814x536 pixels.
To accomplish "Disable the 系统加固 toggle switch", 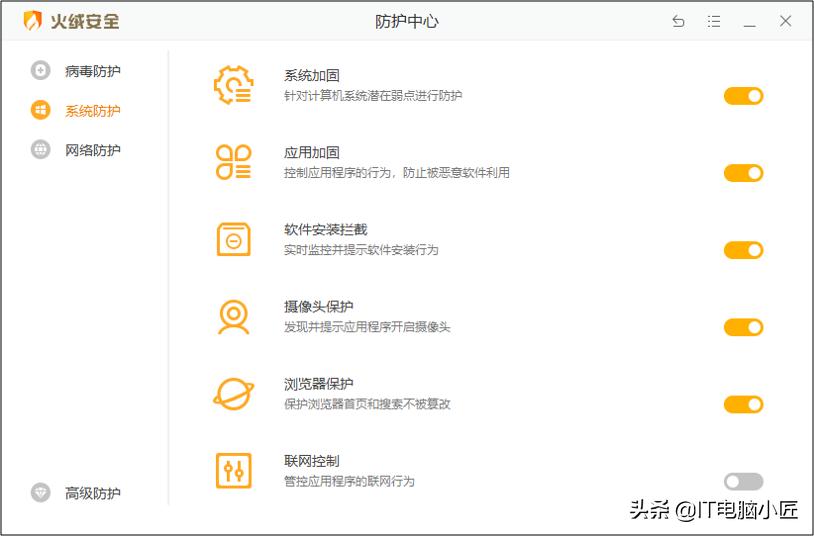I will pyautogui.click(x=743, y=96).
